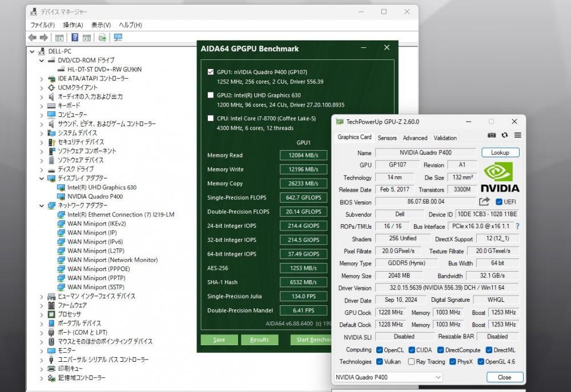571x392 pixels.
Task: Check CPU Intel Core i7-8700 checkbox
Action: pos(211,118)
